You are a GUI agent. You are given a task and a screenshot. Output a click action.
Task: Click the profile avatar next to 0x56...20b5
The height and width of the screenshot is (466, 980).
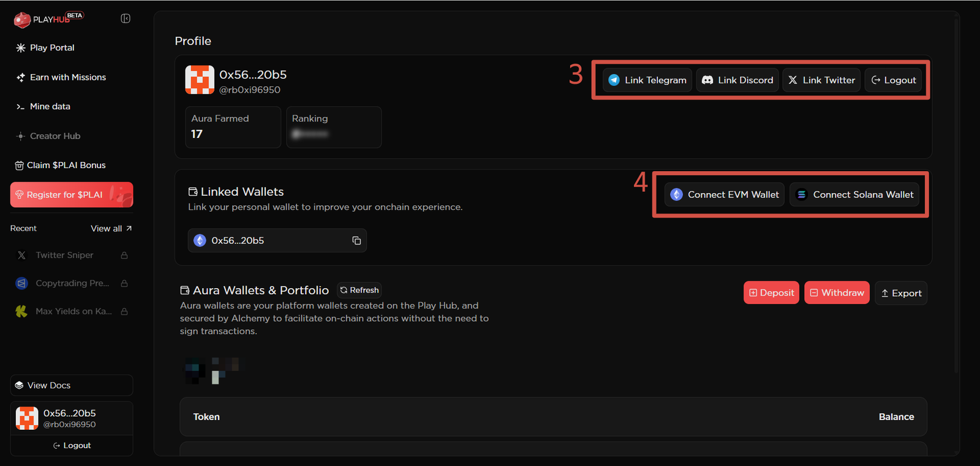[x=200, y=80]
